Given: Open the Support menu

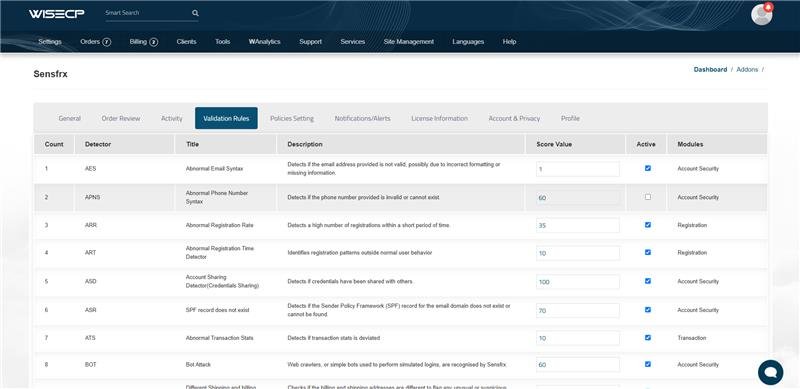Looking at the screenshot, I should click(x=310, y=42).
